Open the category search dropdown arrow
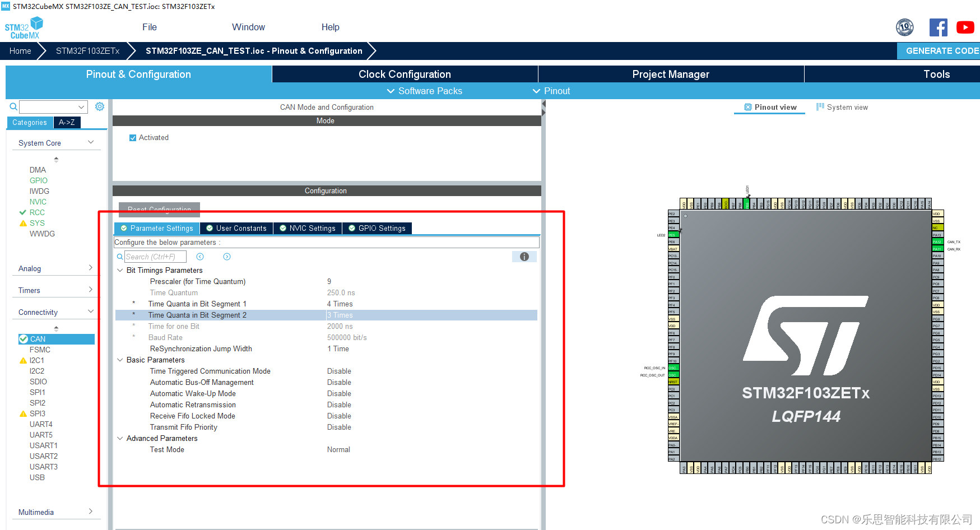Viewport: 980px width, 530px height. (82, 107)
